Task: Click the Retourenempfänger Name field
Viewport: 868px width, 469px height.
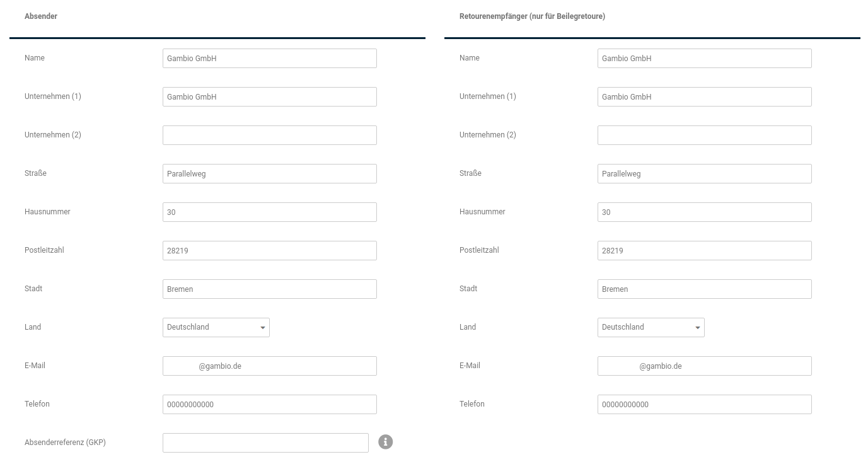Action: [x=705, y=58]
